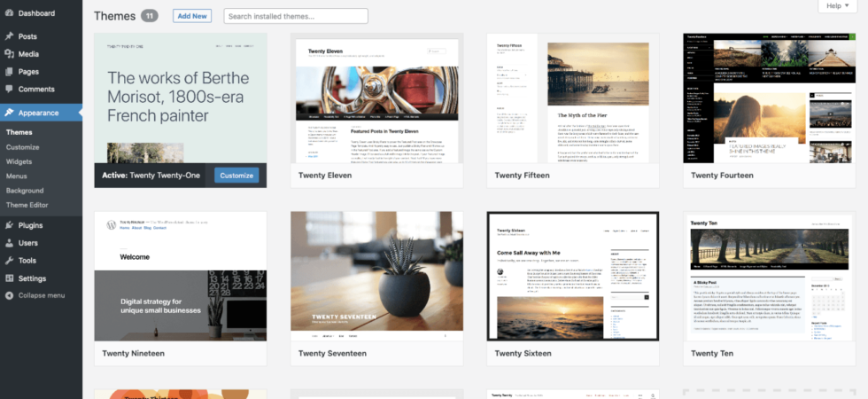Click the Plugins plug icon
This screenshot has height=399, width=868.
[x=9, y=225]
